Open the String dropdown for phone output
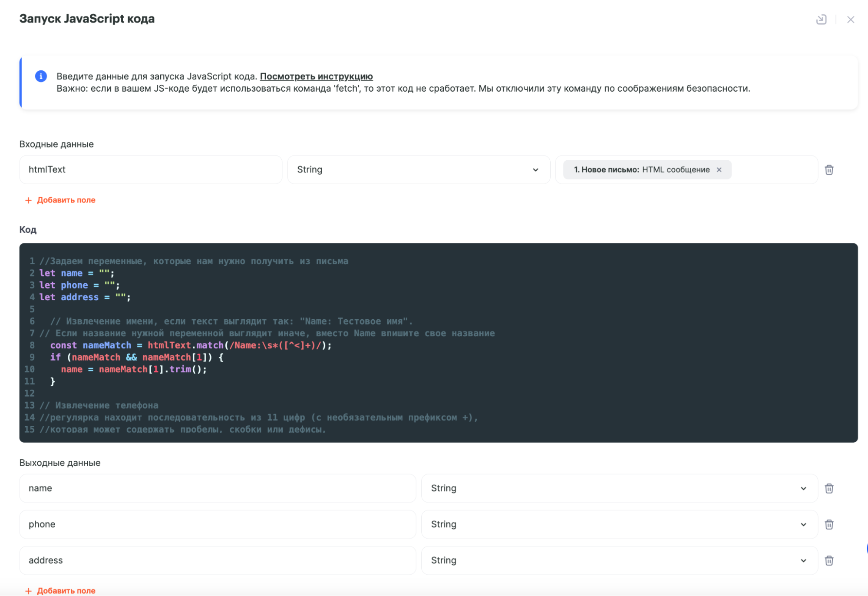Image resolution: width=868 pixels, height=596 pixels. [x=620, y=524]
